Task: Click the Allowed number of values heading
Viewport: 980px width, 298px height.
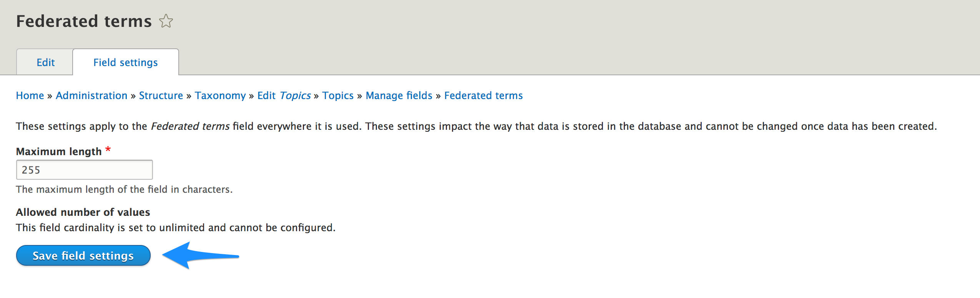Action: click(x=83, y=212)
